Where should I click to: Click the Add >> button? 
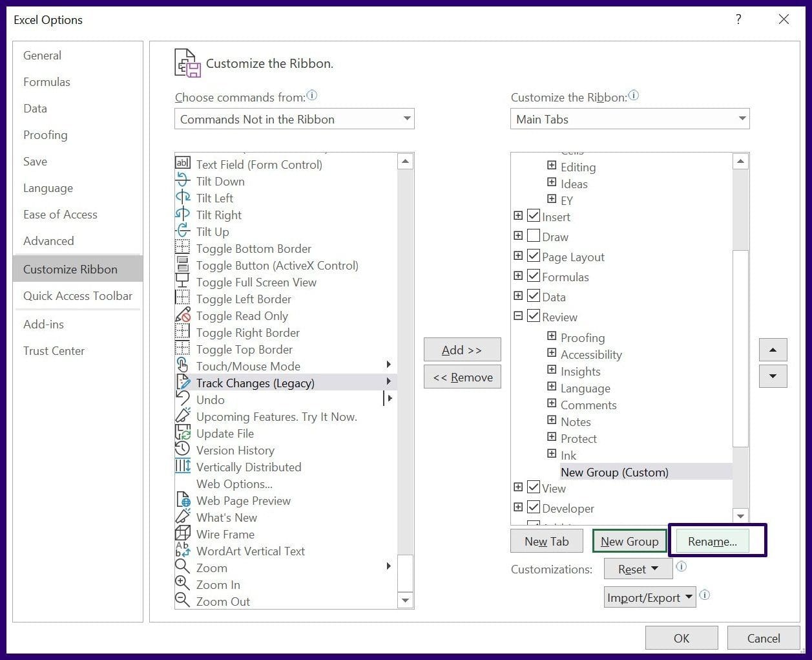tap(462, 350)
